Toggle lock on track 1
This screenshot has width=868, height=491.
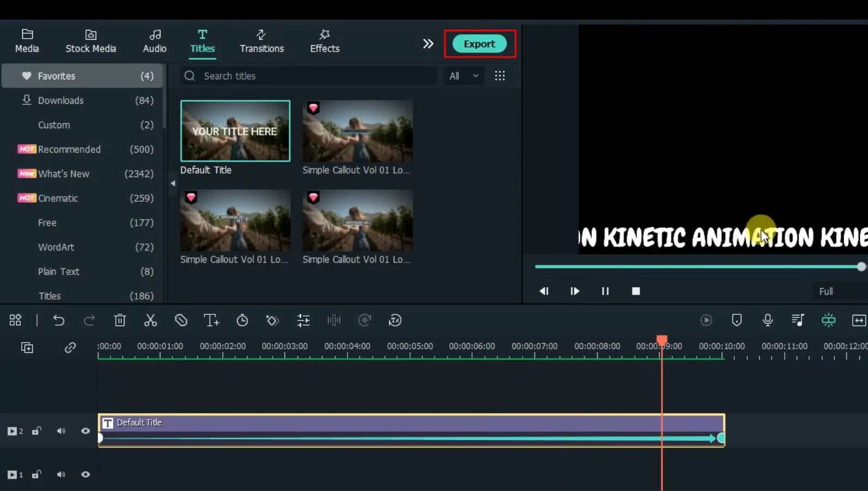(36, 475)
